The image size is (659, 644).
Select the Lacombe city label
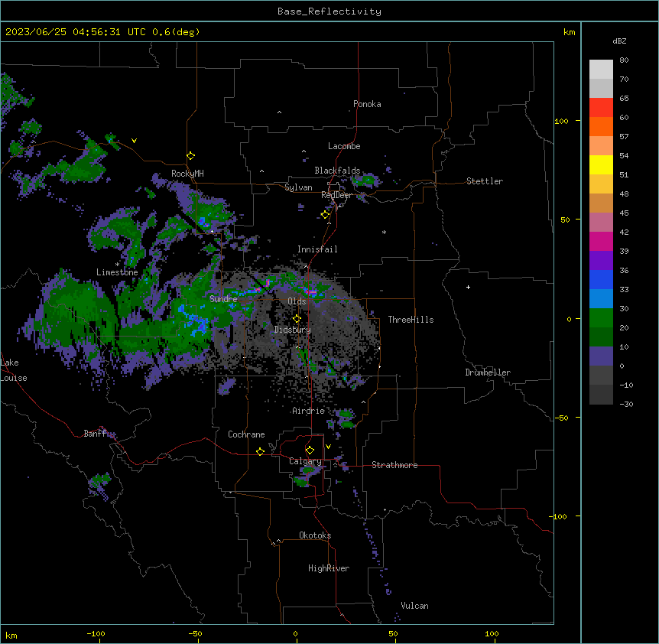click(344, 146)
